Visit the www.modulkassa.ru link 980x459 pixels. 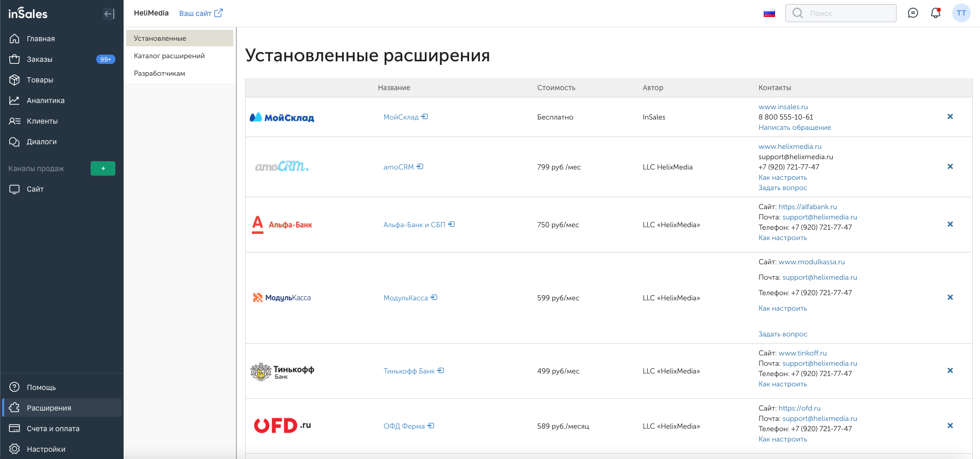[812, 262]
